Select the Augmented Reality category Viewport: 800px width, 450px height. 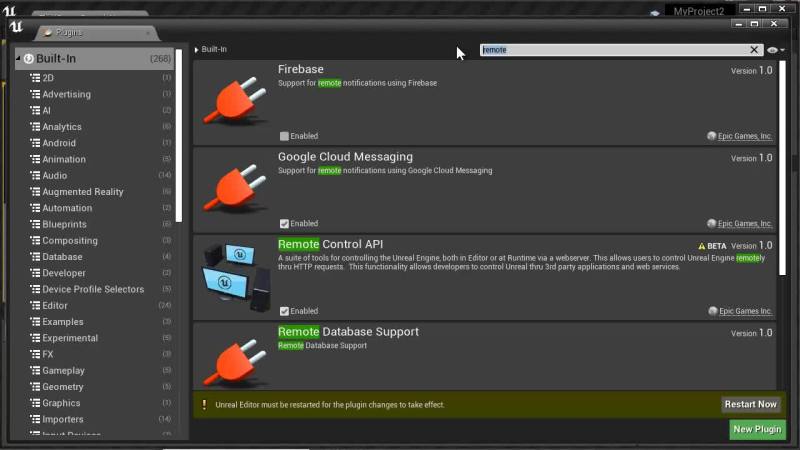point(83,192)
